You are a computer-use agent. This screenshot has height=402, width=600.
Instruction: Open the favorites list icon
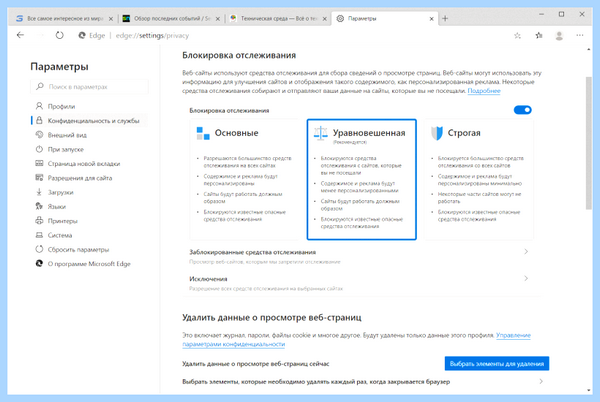click(x=539, y=36)
